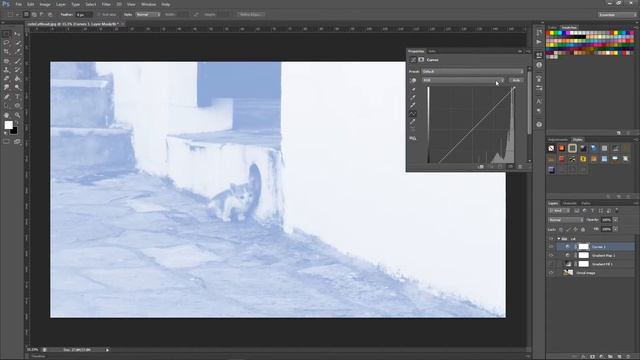Click the Add to selection option button

coord(34,14)
